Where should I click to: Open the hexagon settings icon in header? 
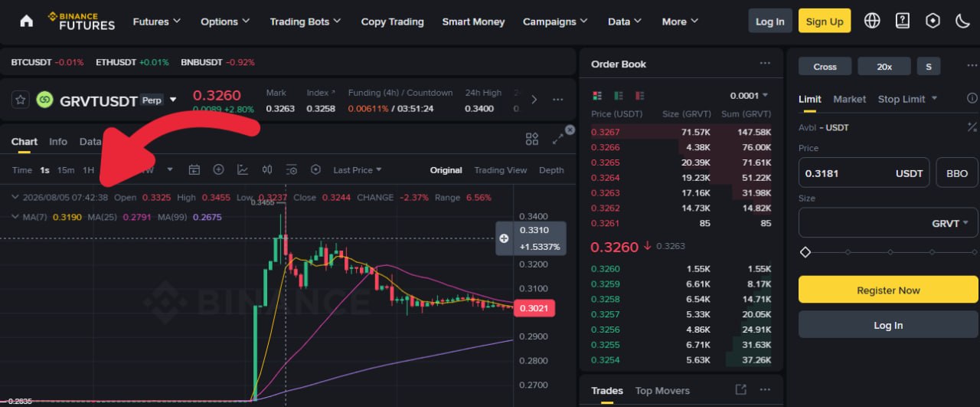(933, 21)
